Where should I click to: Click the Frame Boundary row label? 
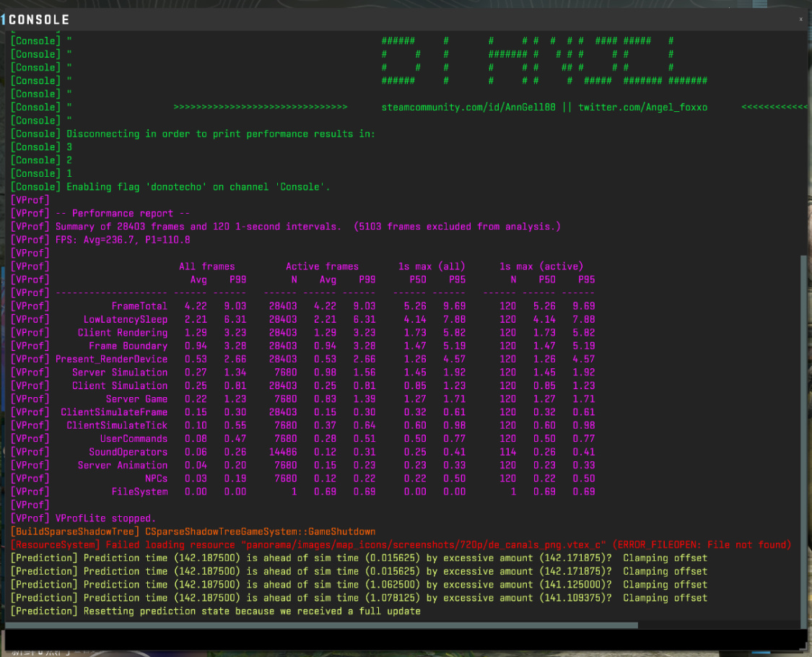coord(128,346)
